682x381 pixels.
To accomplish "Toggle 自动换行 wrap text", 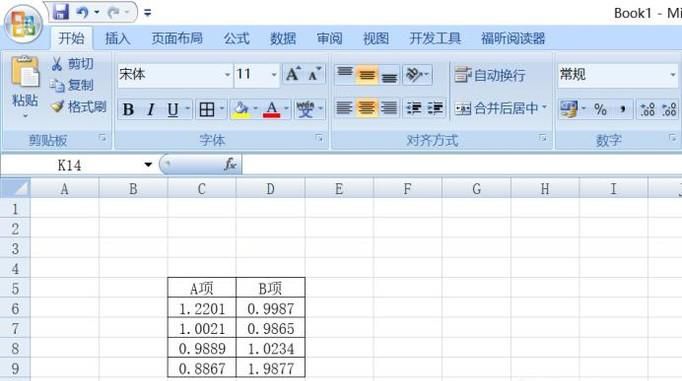I will 490,75.
